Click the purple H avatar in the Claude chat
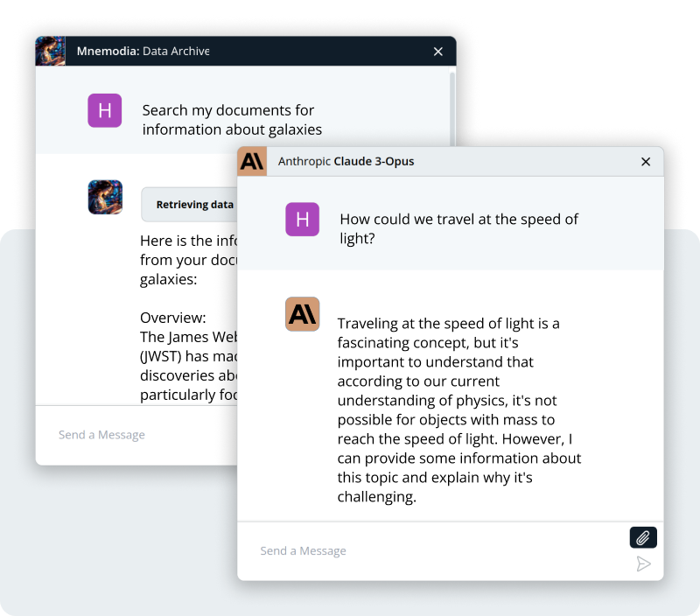 point(302,219)
